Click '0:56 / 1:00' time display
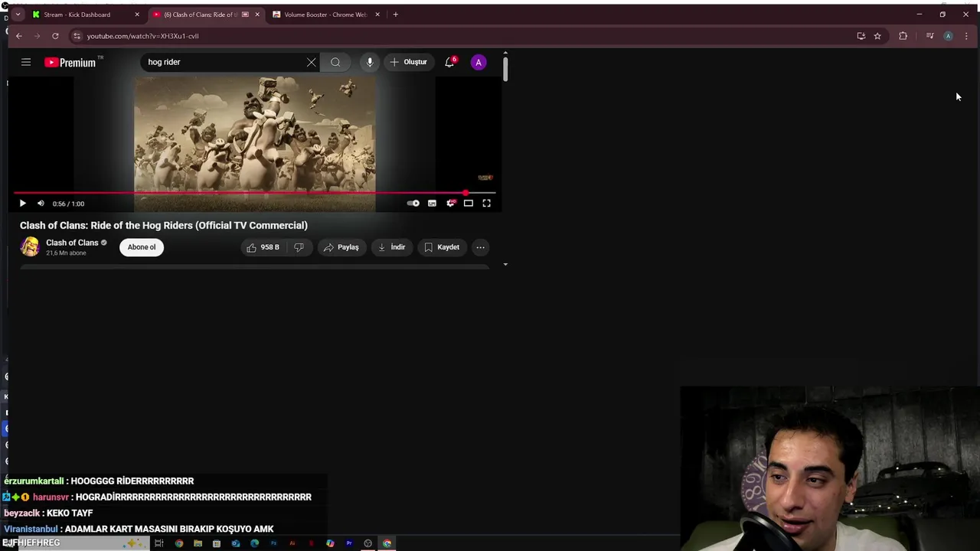The image size is (980, 551). click(68, 204)
